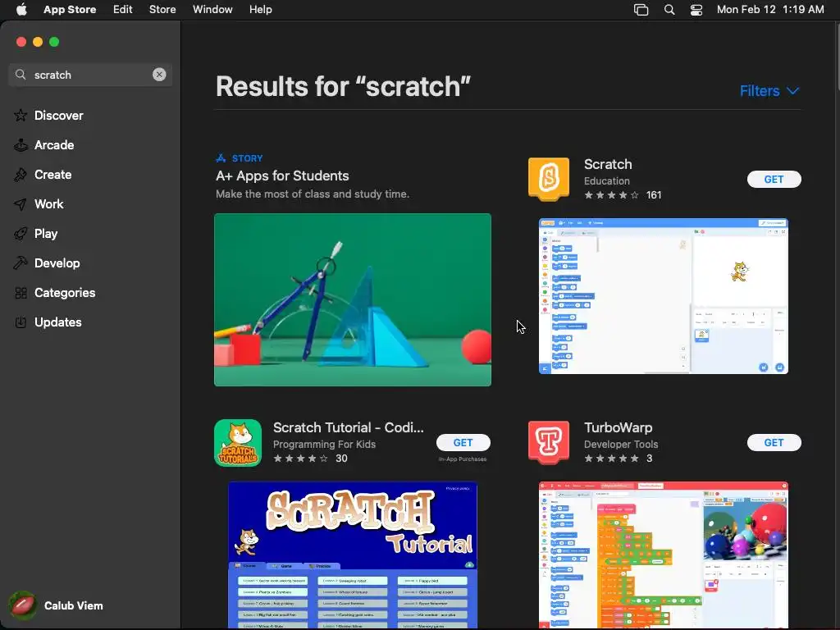Image resolution: width=840 pixels, height=630 pixels.
Task: Open the green geometry tools story image
Action: [353, 300]
